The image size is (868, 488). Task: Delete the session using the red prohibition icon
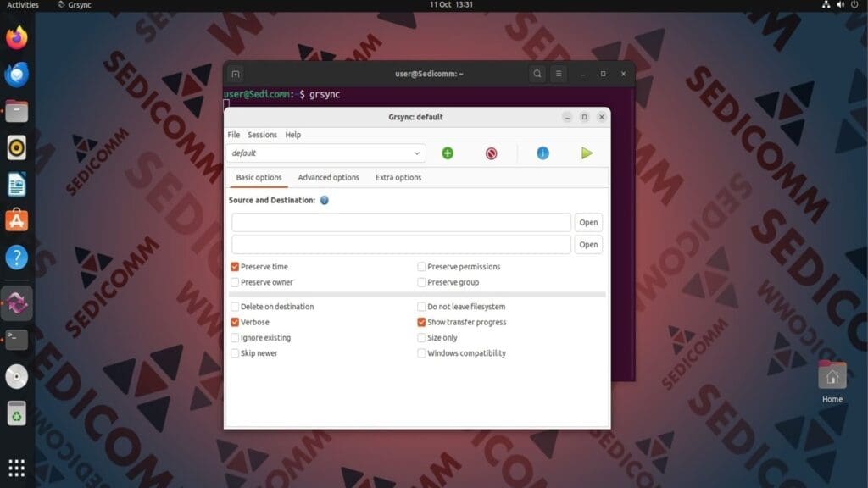(491, 153)
